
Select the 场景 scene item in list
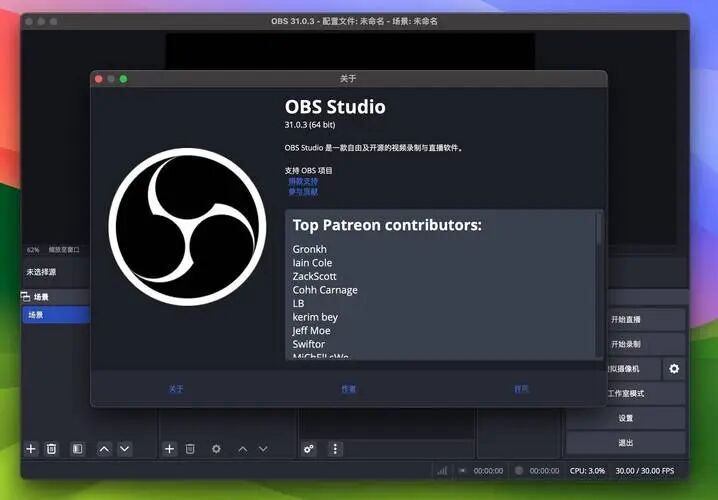[x=56, y=315]
